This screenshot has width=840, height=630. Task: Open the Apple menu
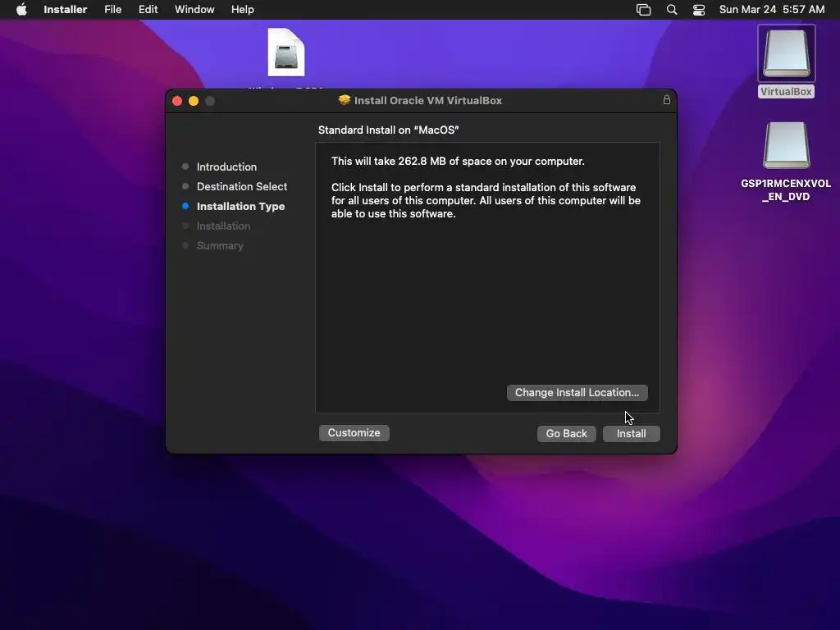[x=21, y=10]
